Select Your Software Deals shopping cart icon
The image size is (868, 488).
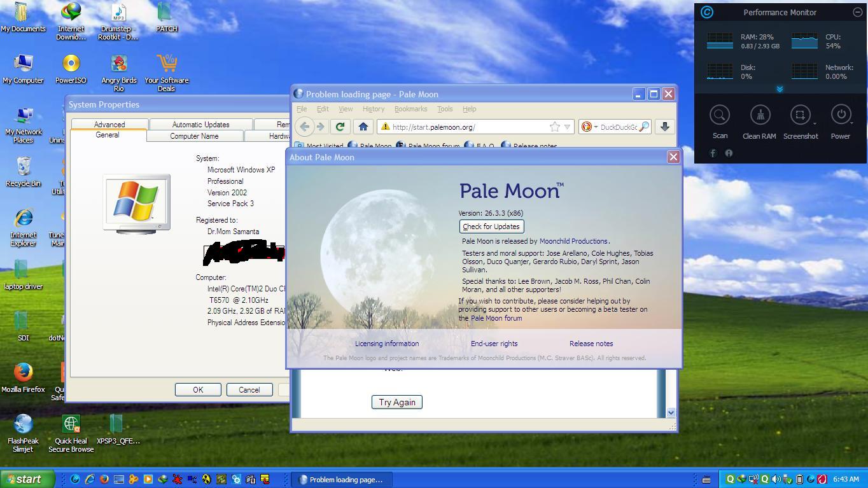[166, 73]
